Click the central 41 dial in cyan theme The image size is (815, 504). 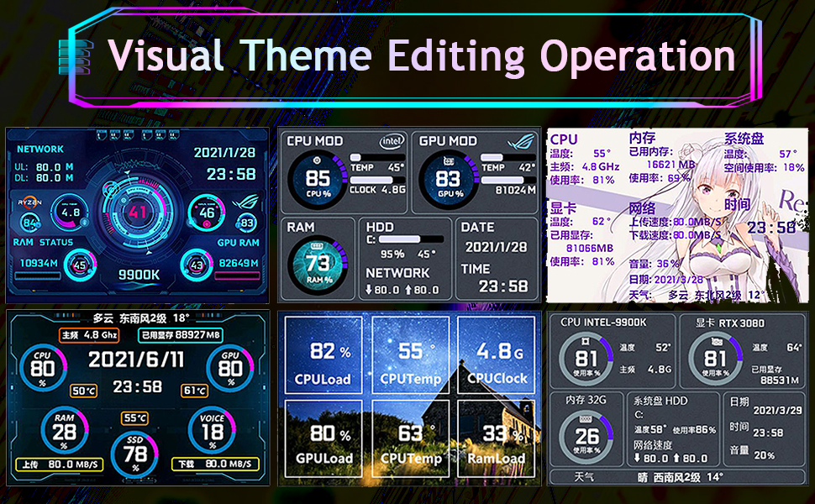click(x=137, y=212)
